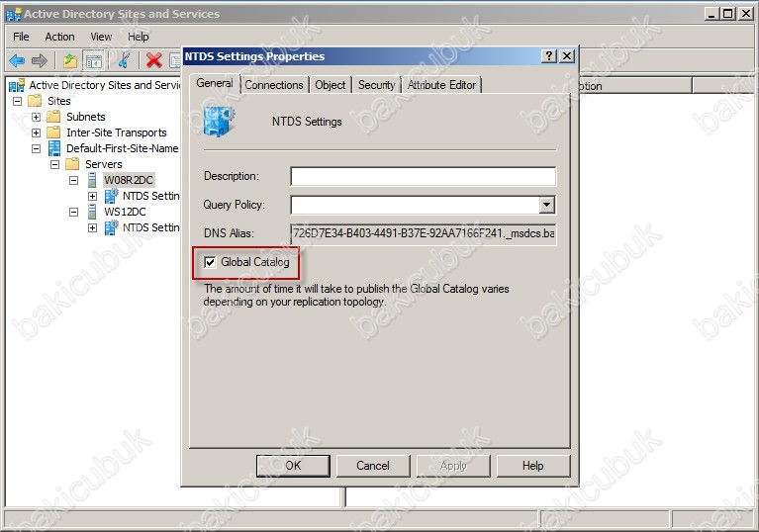Collapse the WS12DC server node

pos(73,212)
